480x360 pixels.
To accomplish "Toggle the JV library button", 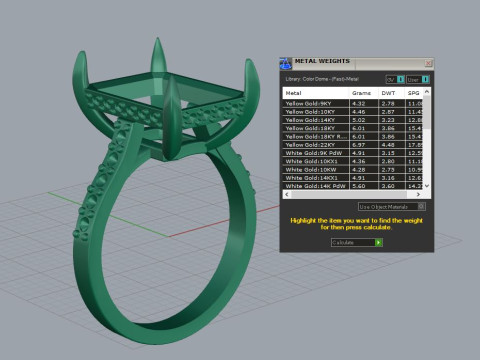I will coord(395,79).
